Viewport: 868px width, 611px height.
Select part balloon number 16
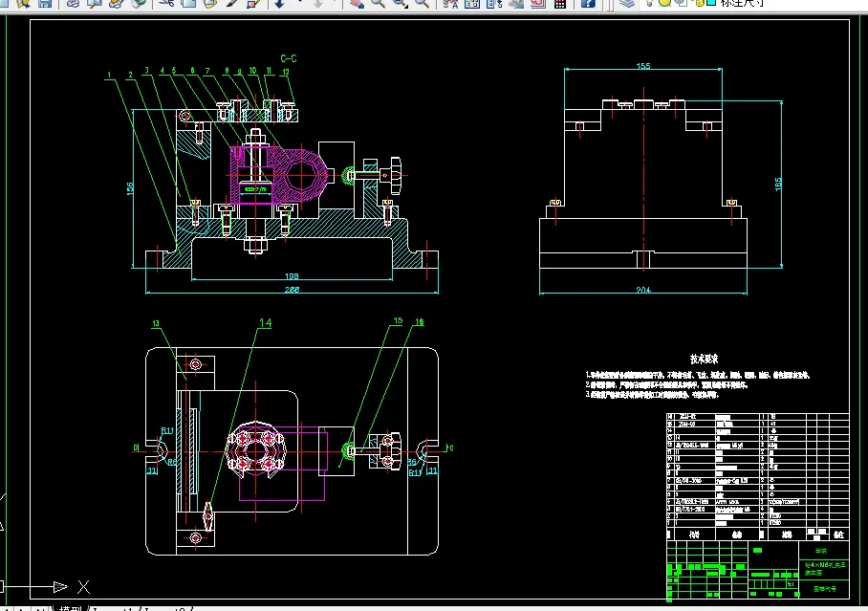pyautogui.click(x=419, y=322)
